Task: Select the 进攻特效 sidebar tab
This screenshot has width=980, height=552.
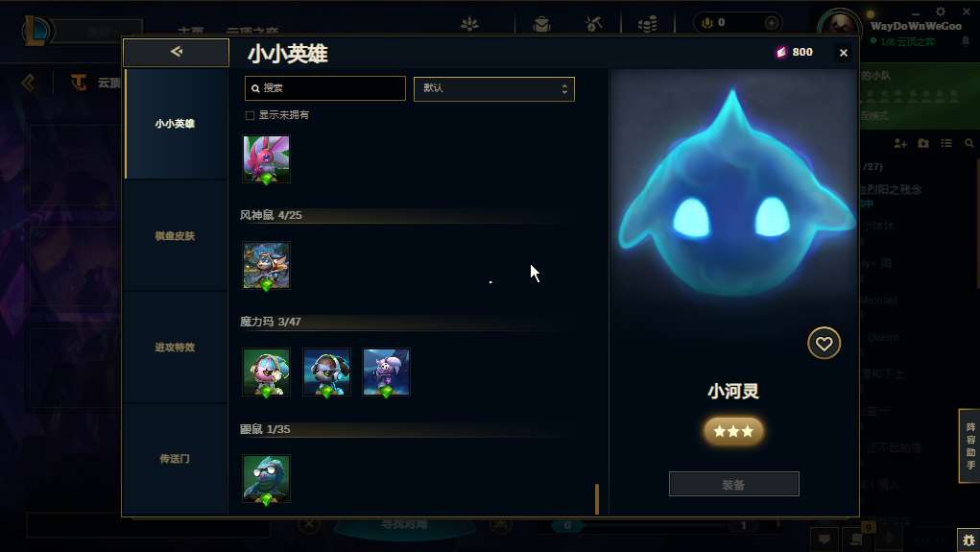Action: [x=175, y=347]
